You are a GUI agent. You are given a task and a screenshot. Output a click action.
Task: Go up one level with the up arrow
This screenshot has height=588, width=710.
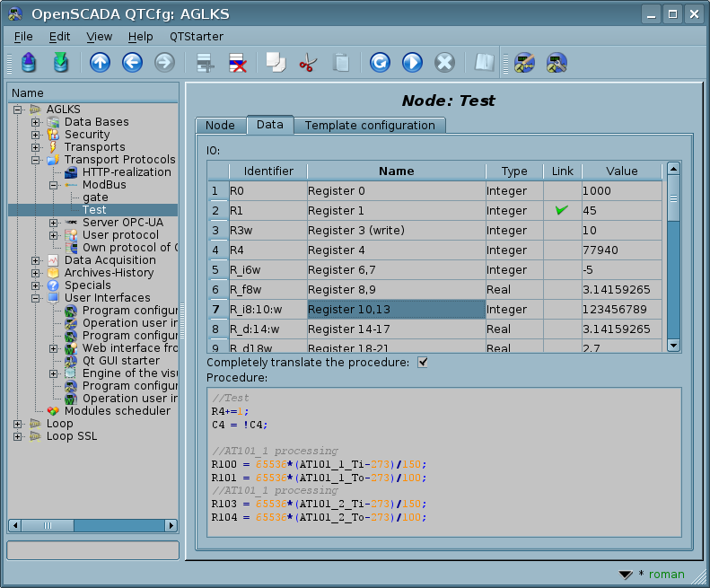click(x=100, y=63)
